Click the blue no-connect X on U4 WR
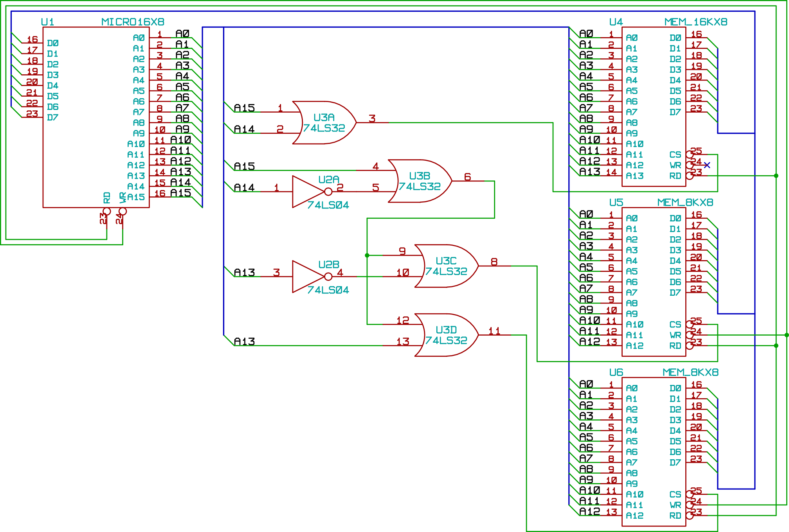Screen dimensions: 789x532 pos(707,165)
